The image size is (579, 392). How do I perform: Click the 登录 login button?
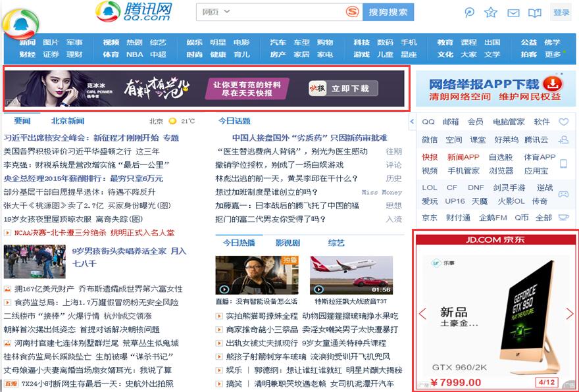(561, 12)
